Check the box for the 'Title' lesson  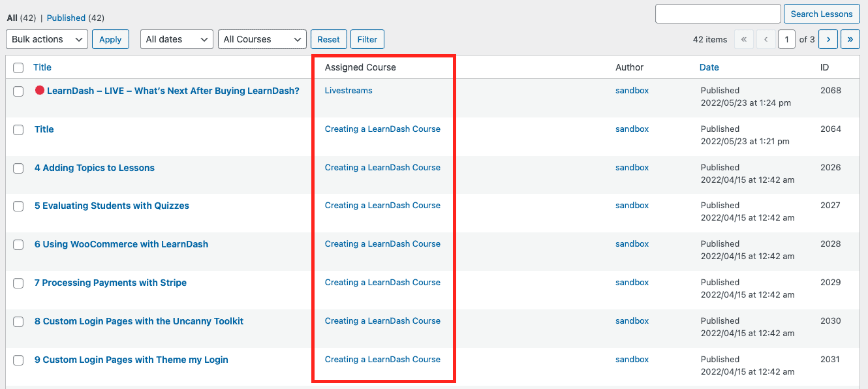[x=18, y=130]
